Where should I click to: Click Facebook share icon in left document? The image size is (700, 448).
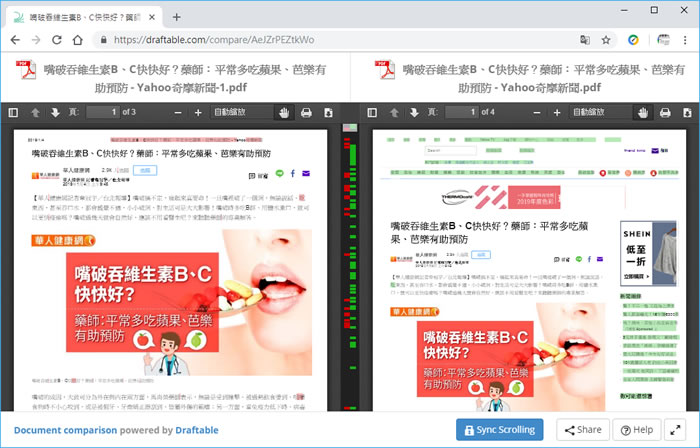pos(293,173)
